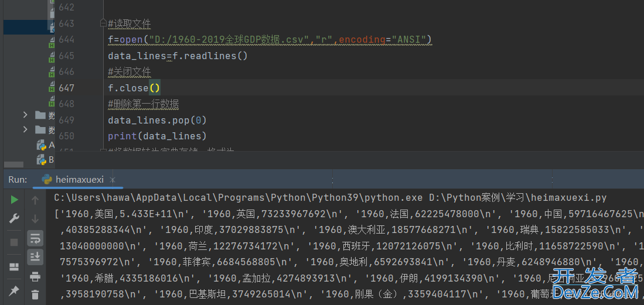The width and height of the screenshot is (644, 305).
Task: Toggle scroll-to-end in the Run console
Action: point(35,257)
